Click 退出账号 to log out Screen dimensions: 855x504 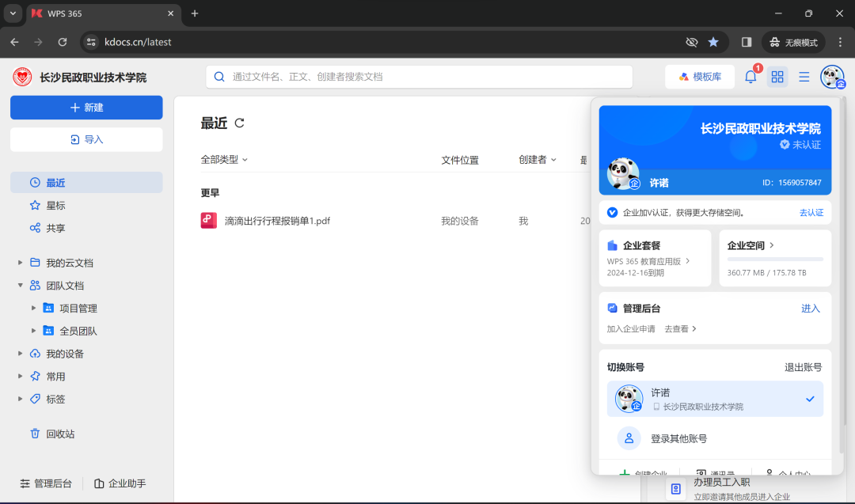click(804, 367)
